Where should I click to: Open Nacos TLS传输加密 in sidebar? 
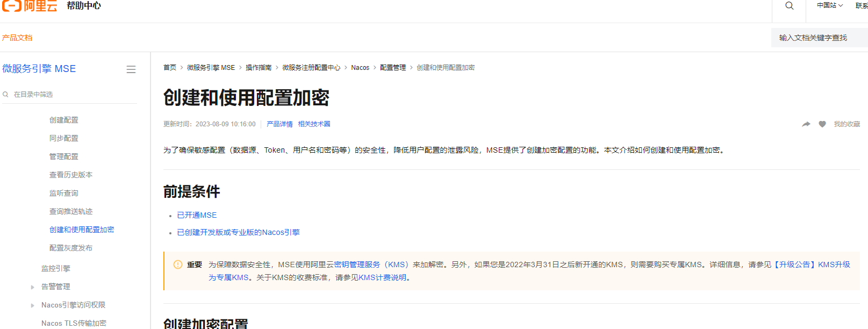click(x=74, y=323)
